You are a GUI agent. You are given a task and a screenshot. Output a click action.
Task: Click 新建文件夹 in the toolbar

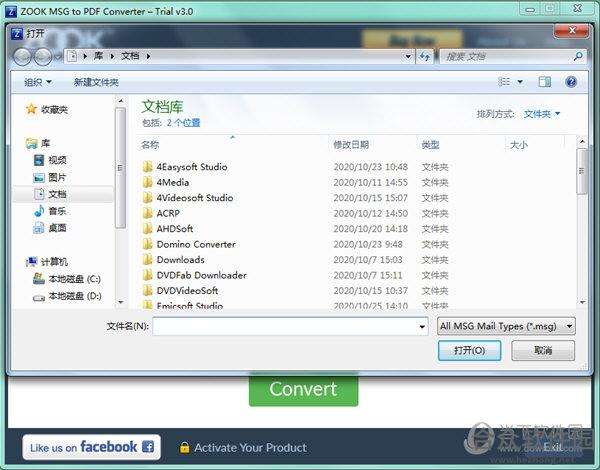click(96, 82)
